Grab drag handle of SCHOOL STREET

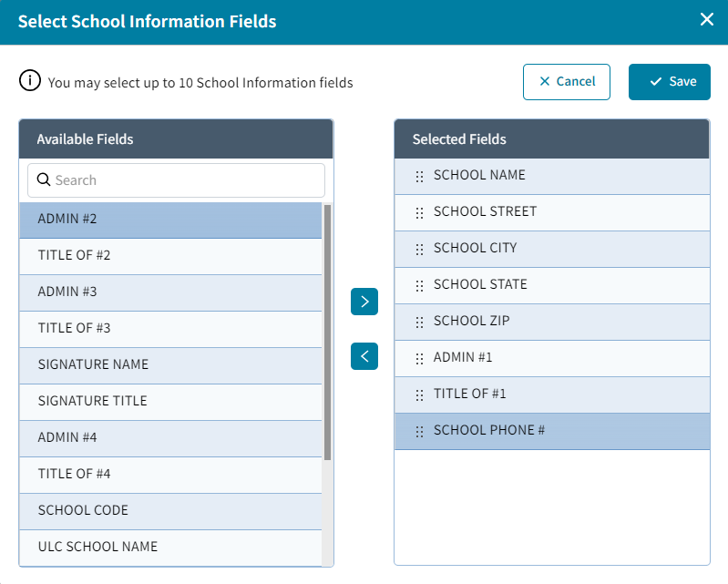pyautogui.click(x=419, y=212)
